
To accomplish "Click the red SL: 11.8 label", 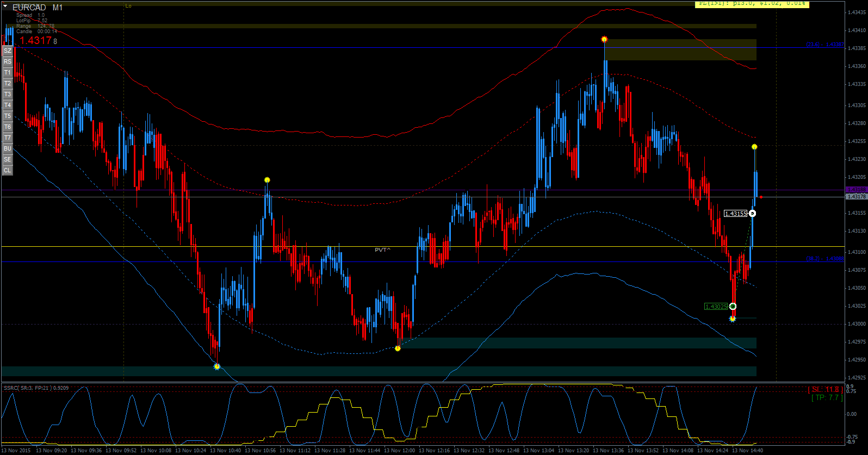I will [x=826, y=390].
